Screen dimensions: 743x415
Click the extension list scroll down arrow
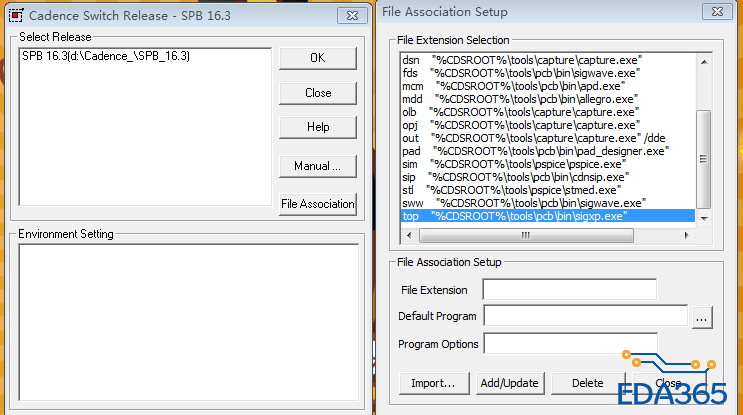pos(704,218)
